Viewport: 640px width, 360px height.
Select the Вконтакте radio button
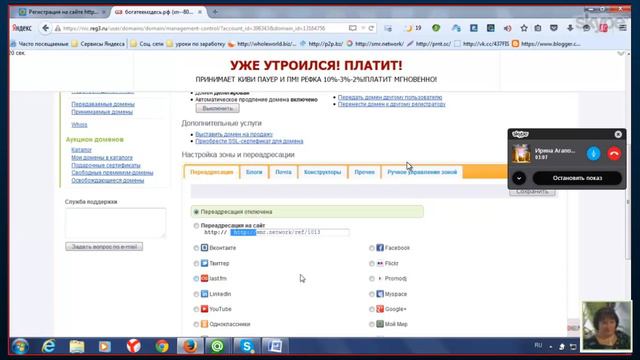[x=196, y=248]
